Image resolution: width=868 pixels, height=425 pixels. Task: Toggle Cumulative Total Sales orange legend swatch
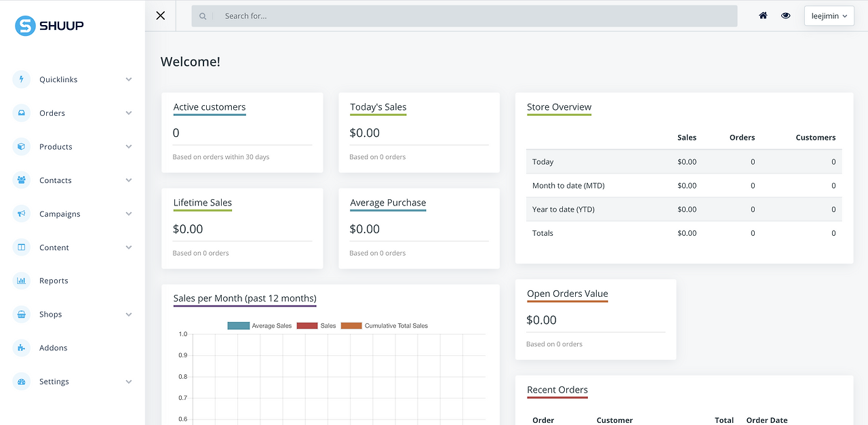tap(351, 326)
